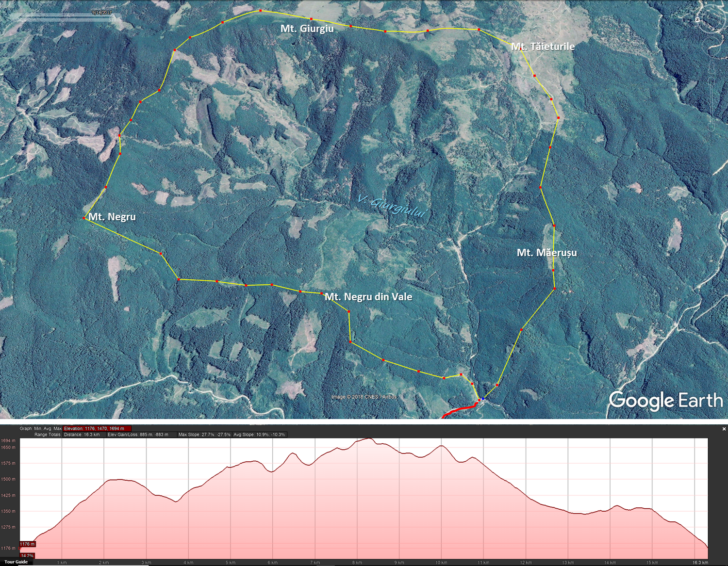Click the Mt. Măerușu placemark label
The image size is (728, 566).
click(x=546, y=253)
